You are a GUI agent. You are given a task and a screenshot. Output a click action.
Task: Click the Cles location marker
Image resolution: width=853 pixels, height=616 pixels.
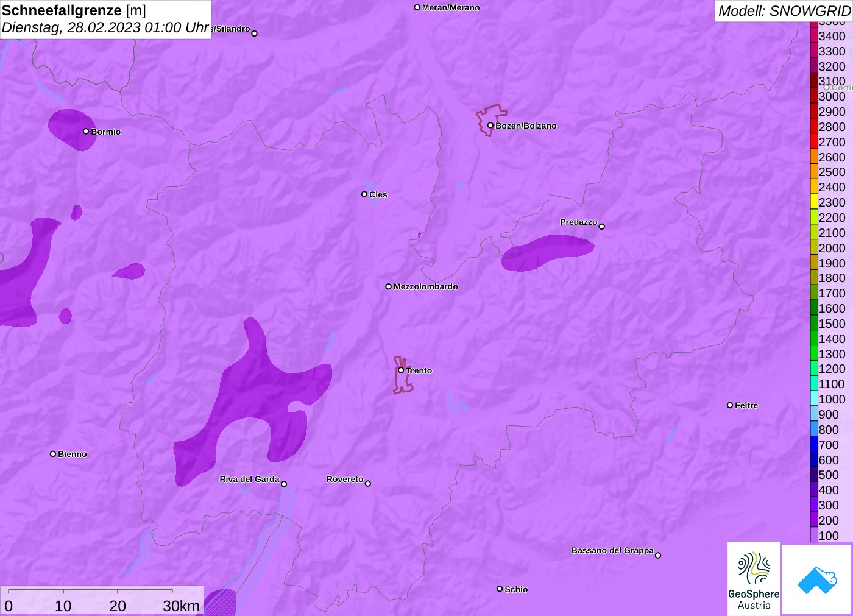[364, 194]
